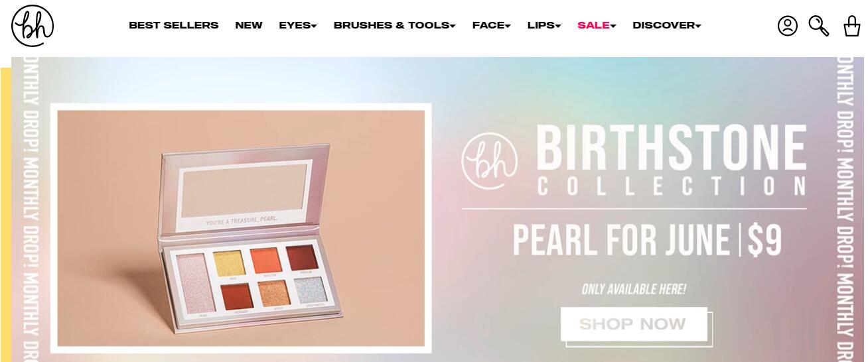Select the yellow eyeshadow pan in palette
The width and height of the screenshot is (868, 362).
click(x=230, y=264)
